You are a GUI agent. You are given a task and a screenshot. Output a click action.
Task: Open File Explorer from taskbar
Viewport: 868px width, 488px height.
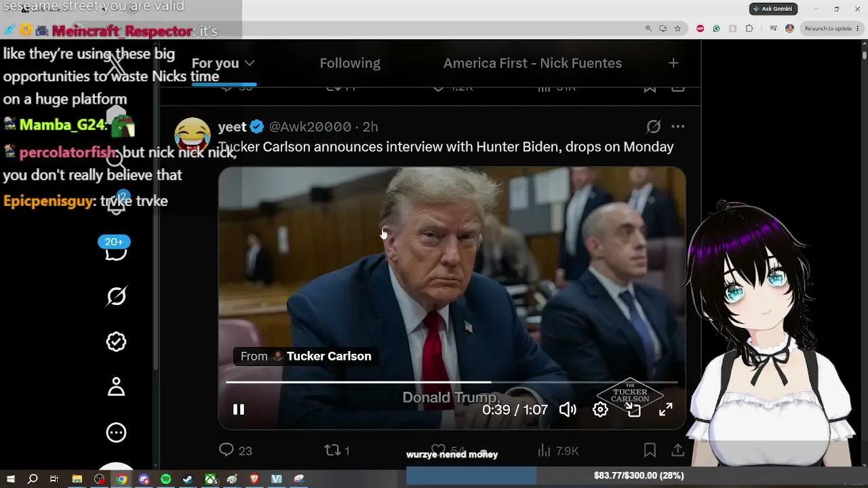click(77, 479)
